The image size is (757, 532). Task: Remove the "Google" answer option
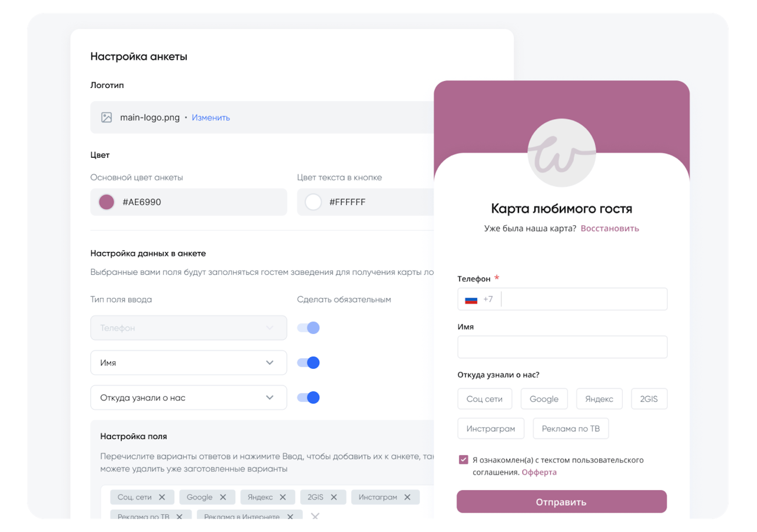[x=224, y=497]
